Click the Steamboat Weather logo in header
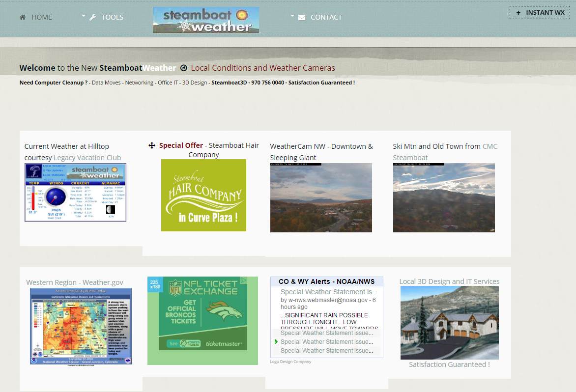Image resolution: width=576 pixels, height=392 pixels. (206, 20)
